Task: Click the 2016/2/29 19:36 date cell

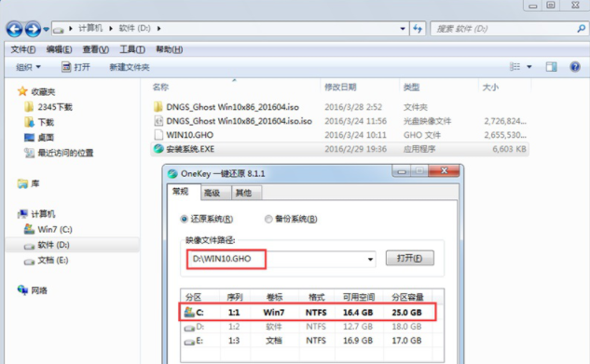Action: pyautogui.click(x=355, y=149)
